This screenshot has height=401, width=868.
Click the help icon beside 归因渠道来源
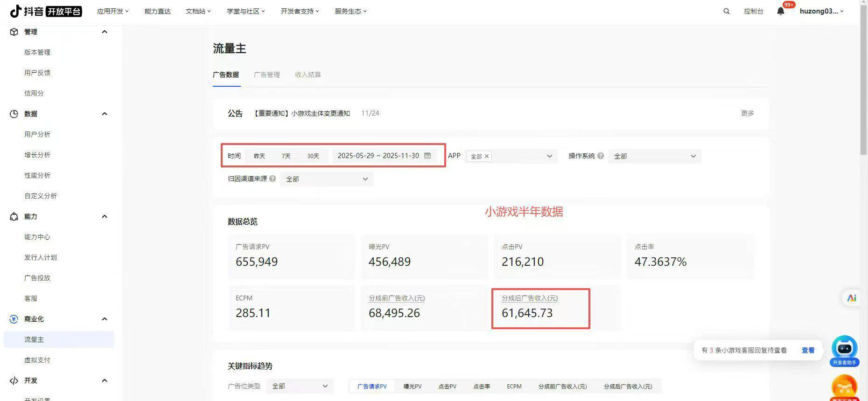273,179
